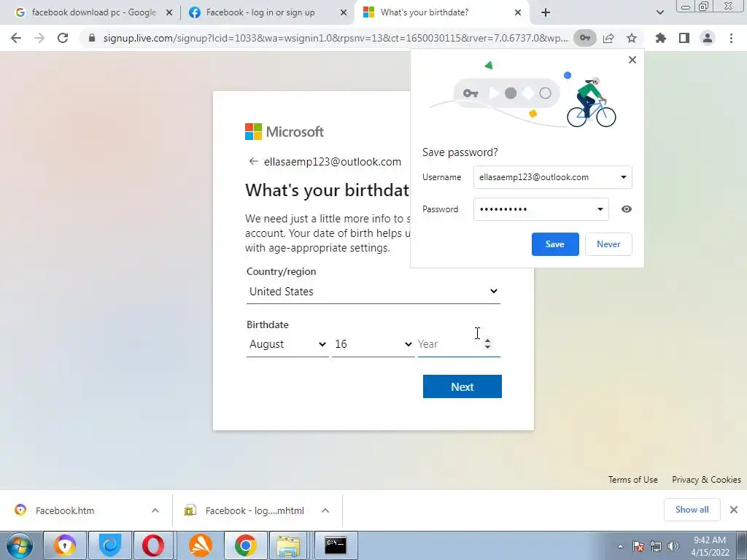Click Never for saving password

coord(608,244)
